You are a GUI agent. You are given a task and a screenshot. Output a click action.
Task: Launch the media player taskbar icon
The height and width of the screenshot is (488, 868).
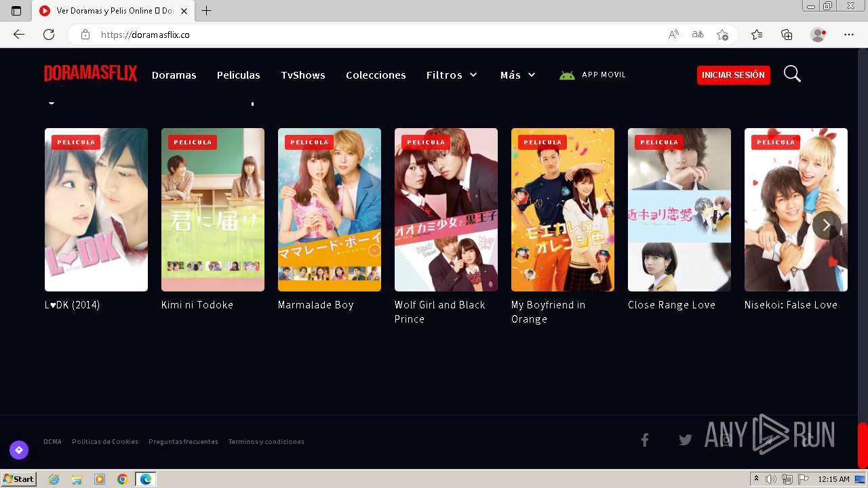[x=100, y=479]
